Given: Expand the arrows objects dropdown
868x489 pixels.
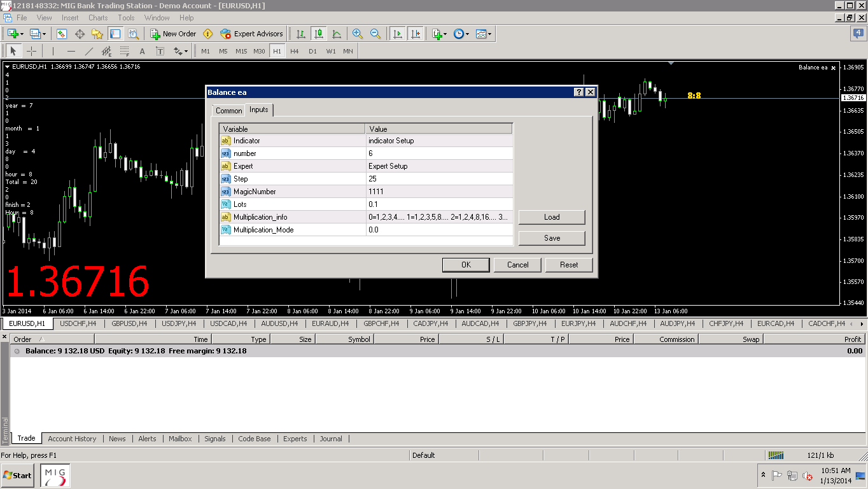Looking at the screenshot, I should click(x=186, y=51).
